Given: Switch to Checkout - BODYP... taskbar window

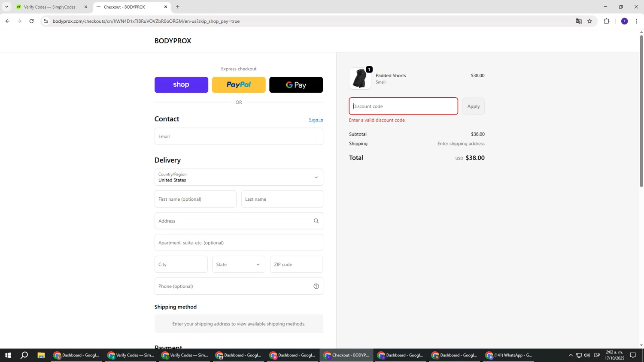Looking at the screenshot, I should tap(347, 355).
